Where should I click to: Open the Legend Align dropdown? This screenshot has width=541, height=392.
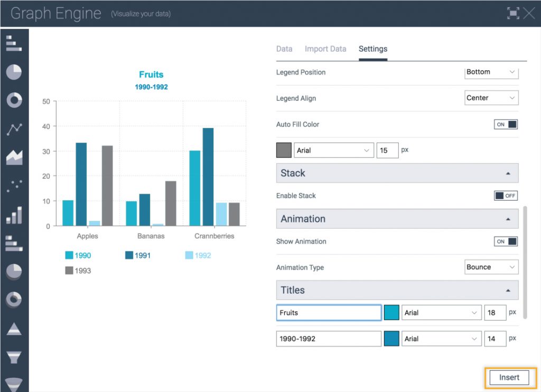click(x=491, y=98)
